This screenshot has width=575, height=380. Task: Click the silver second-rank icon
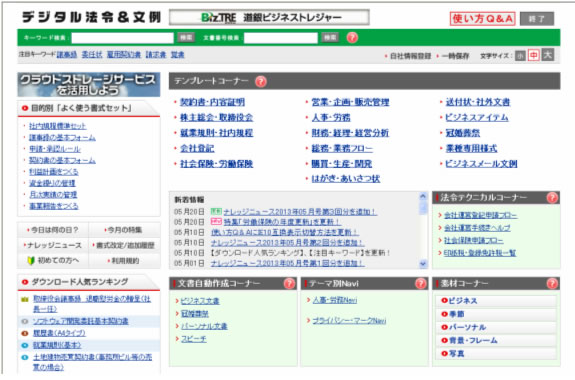click(25, 321)
